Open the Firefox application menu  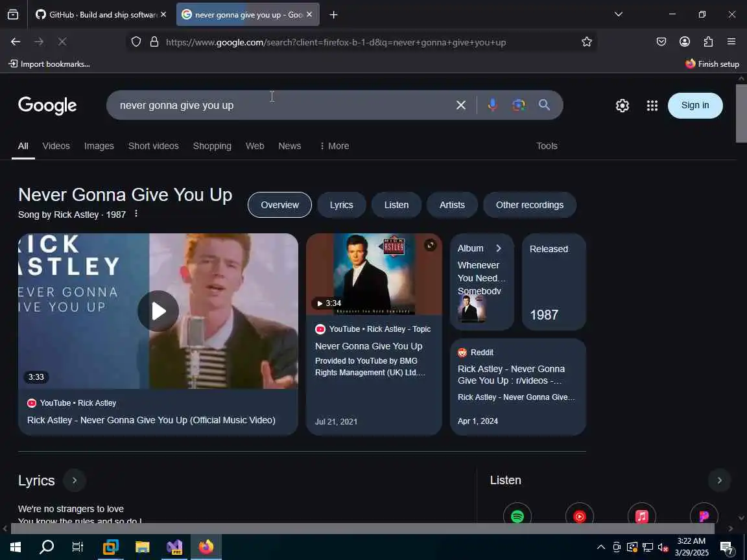coord(731,42)
